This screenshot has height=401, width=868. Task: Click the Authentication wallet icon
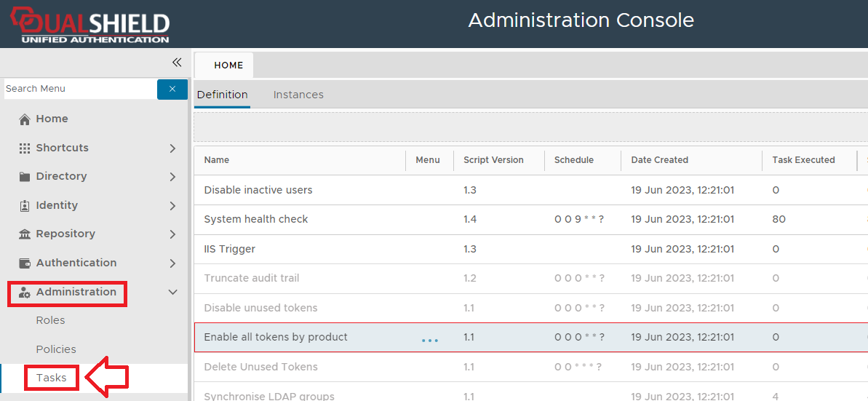[x=25, y=263]
